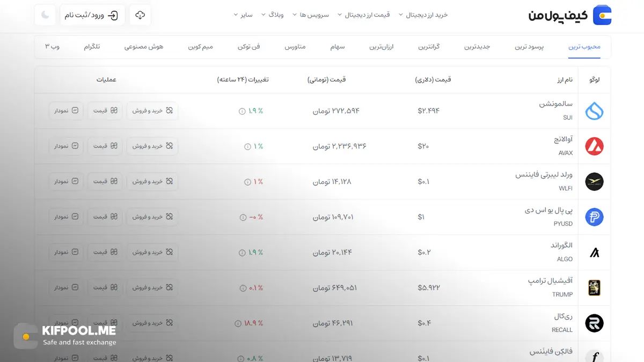Click the info icon beside SUI's 1.9% change
The height and width of the screenshot is (362, 644).
(x=243, y=110)
